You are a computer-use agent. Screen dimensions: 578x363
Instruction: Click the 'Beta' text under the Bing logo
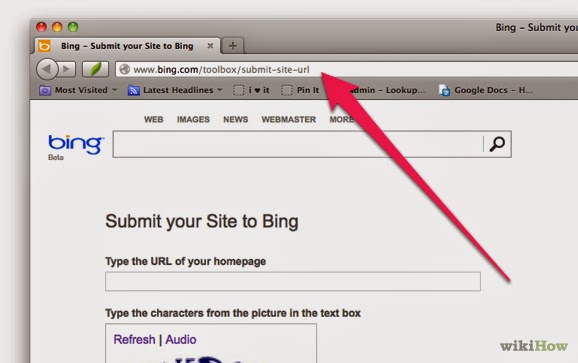pos(56,157)
